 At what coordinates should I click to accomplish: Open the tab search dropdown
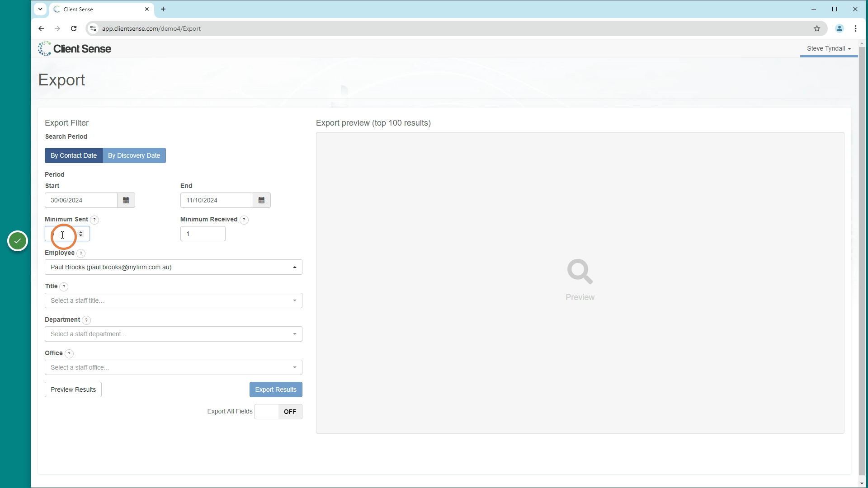(x=40, y=9)
